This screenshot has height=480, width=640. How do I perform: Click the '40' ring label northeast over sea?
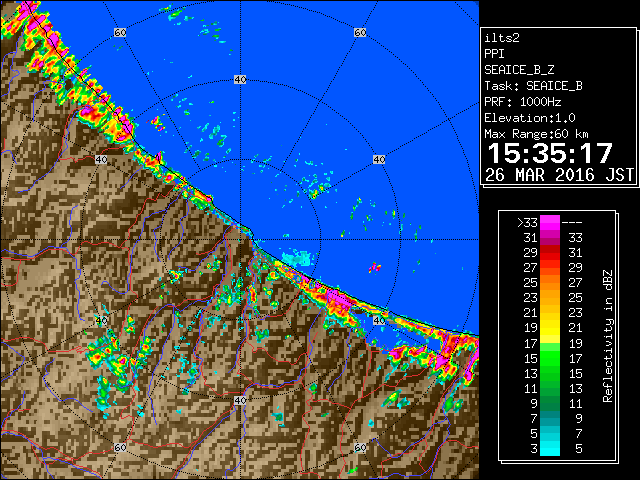point(379,159)
